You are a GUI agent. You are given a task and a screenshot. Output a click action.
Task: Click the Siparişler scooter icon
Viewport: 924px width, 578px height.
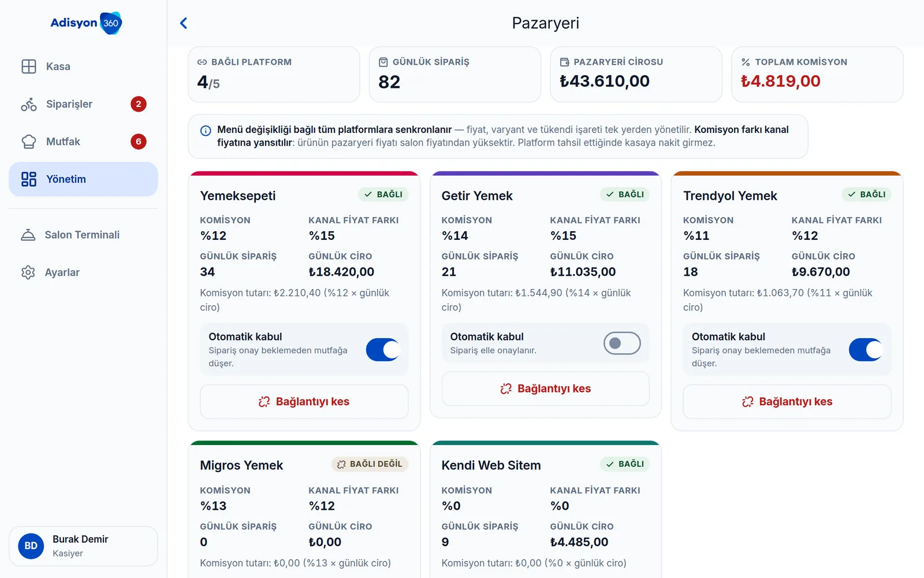click(29, 104)
